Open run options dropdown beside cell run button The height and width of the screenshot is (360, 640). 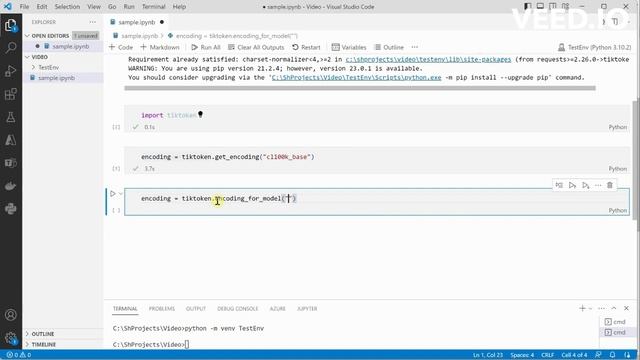coord(120,193)
